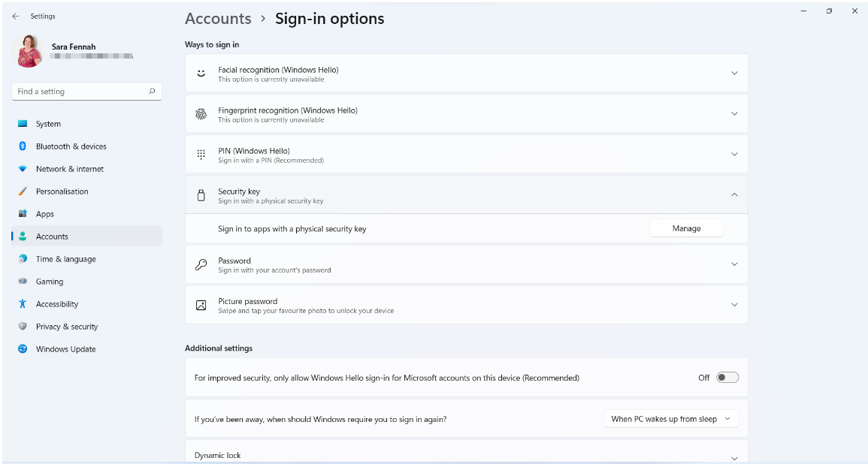The height and width of the screenshot is (464, 868).
Task: Click the back arrow in Settings
Action: (x=16, y=16)
